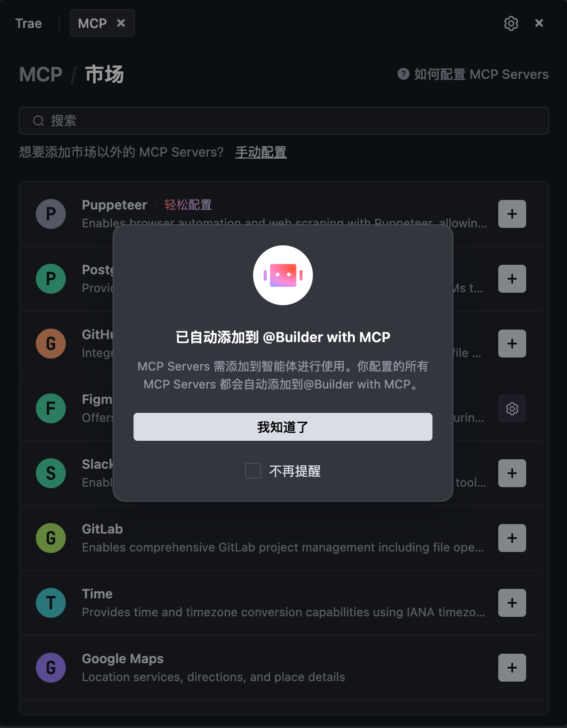Open the 手动配置 link
Screen dimensions: 567x728
click(x=261, y=152)
